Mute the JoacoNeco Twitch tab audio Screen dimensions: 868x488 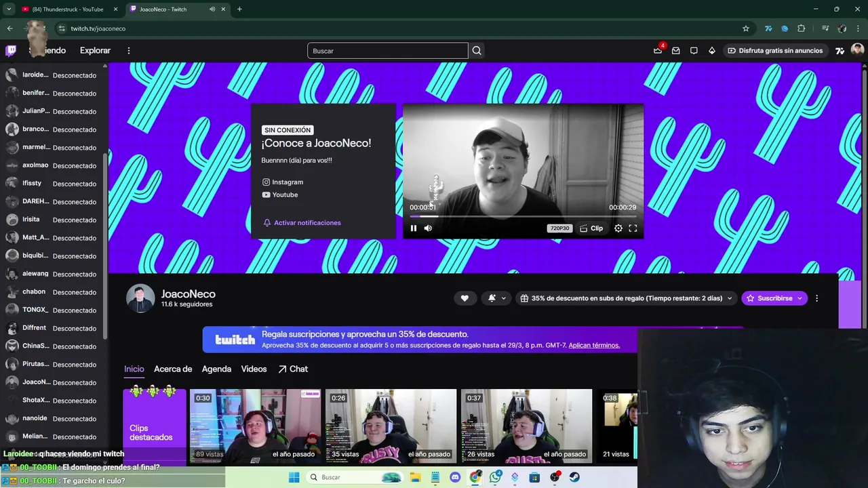212,9
